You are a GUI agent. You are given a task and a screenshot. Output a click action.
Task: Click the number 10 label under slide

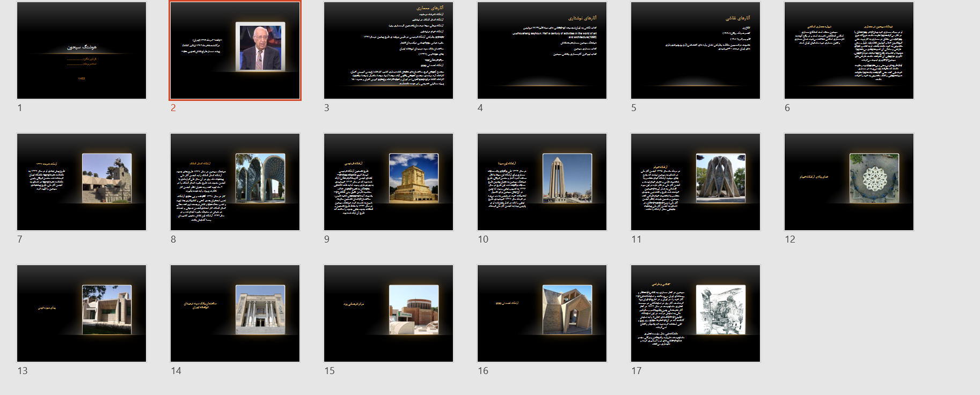point(483,239)
